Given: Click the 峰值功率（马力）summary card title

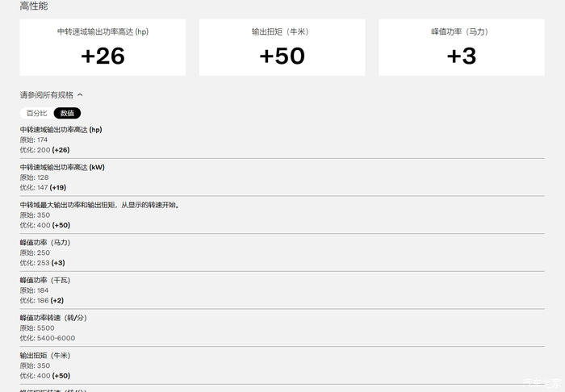Looking at the screenshot, I should (461, 31).
